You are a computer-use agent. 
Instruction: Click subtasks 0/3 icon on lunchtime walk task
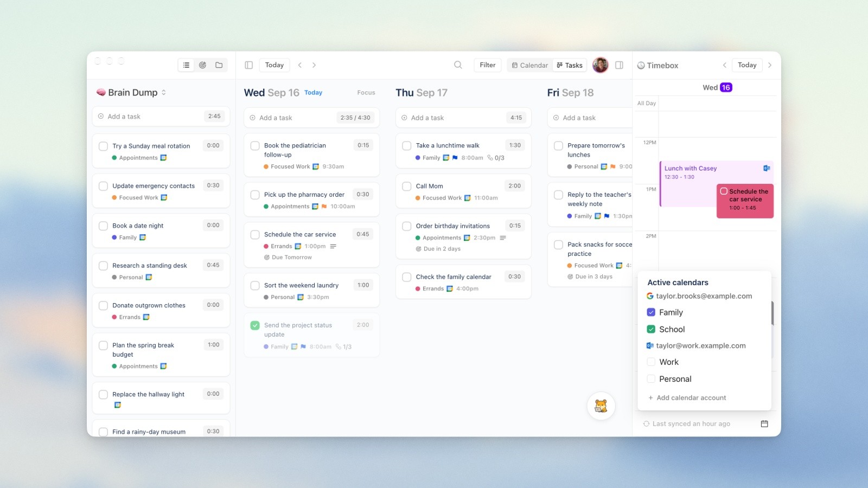496,158
